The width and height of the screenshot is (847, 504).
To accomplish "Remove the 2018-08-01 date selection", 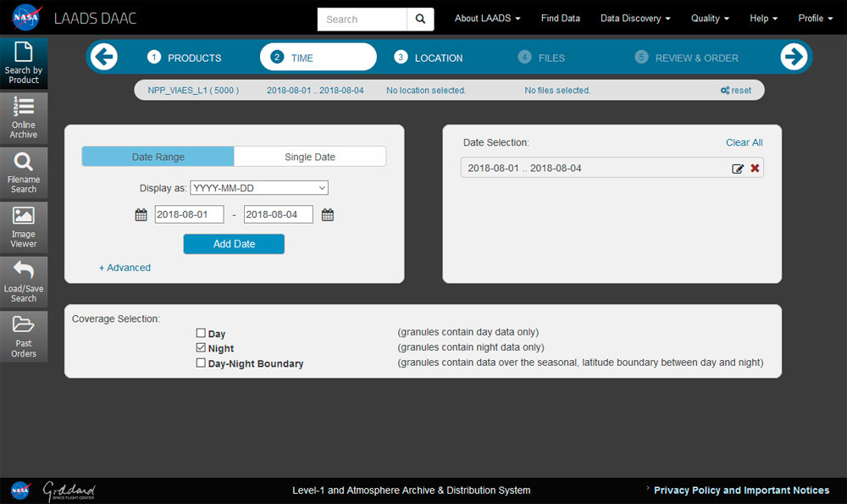I will click(x=755, y=168).
